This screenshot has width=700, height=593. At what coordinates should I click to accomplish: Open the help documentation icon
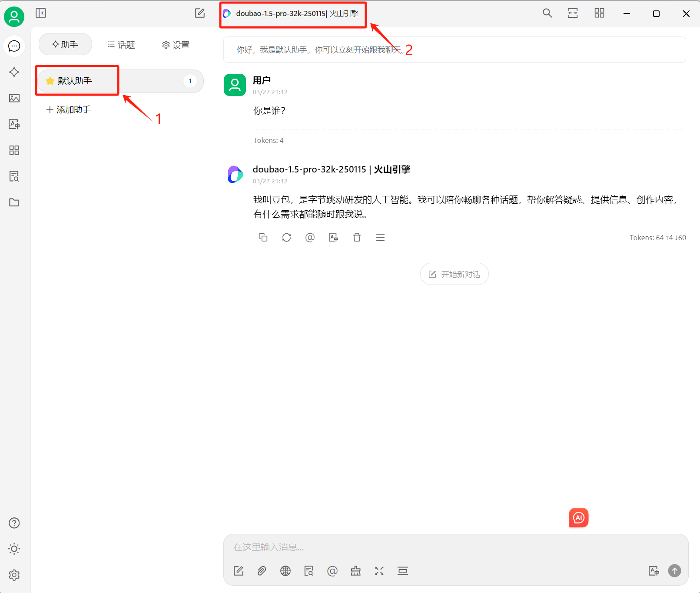(x=14, y=523)
